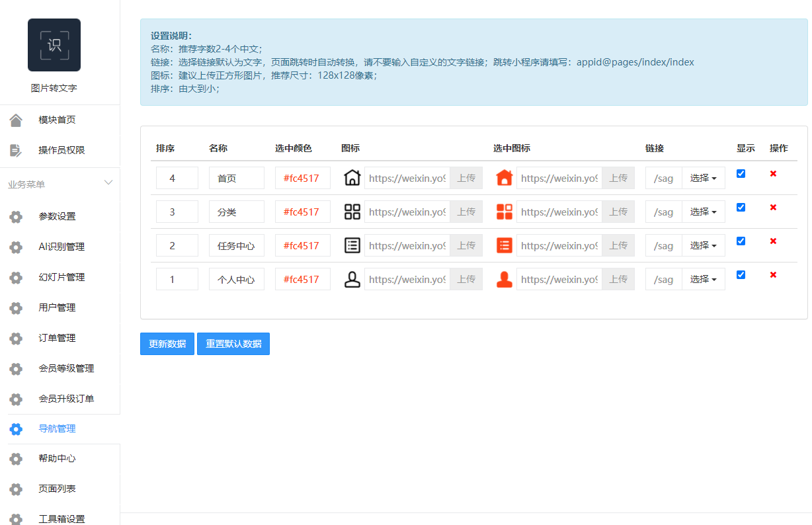Open the 选择 link dropdown for 分类
This screenshot has width=812, height=525.
tap(704, 212)
